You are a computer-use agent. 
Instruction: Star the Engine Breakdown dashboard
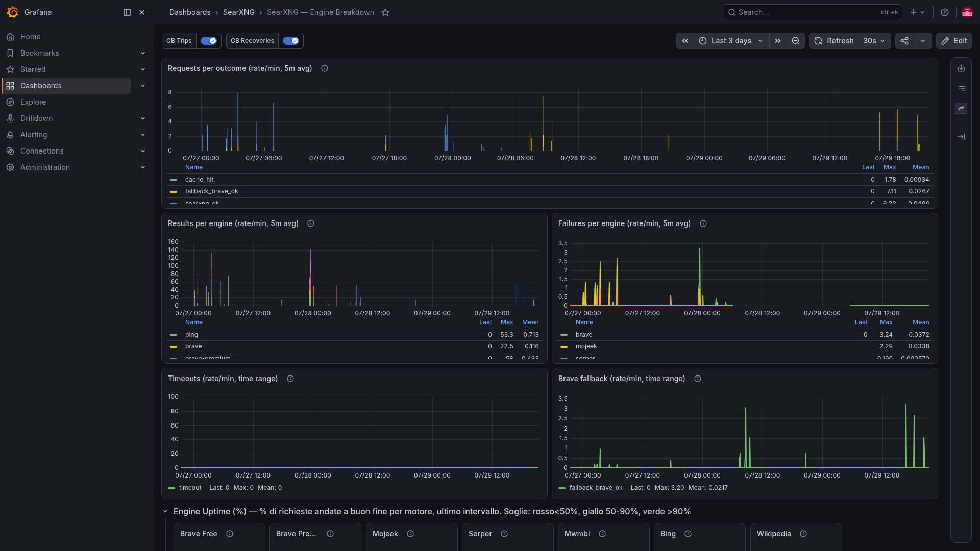385,12
